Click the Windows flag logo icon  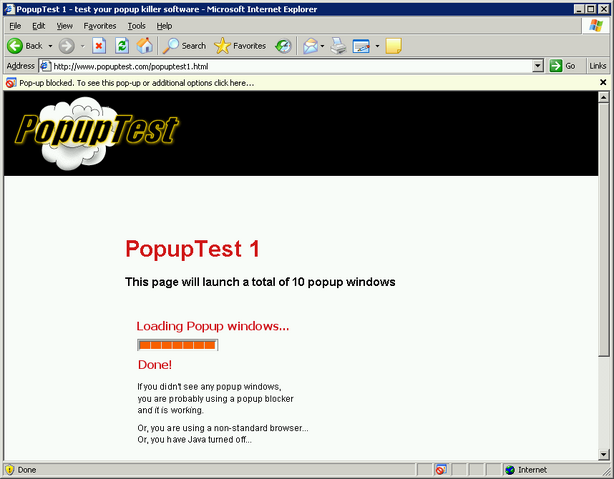596,25
